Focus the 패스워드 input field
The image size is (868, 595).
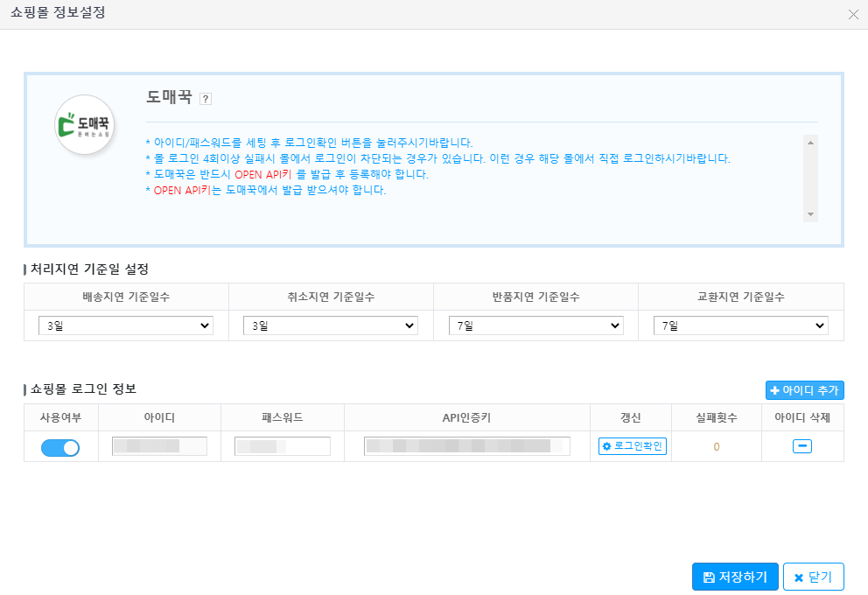(282, 446)
